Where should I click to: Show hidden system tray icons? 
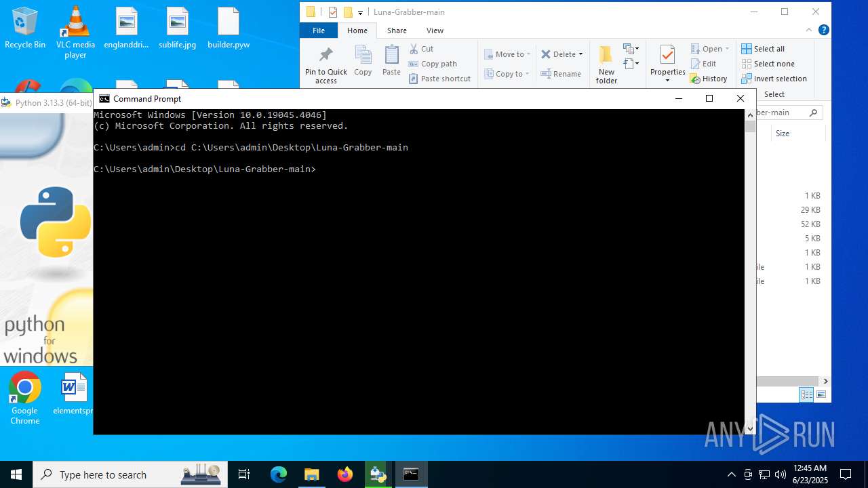[x=731, y=474]
